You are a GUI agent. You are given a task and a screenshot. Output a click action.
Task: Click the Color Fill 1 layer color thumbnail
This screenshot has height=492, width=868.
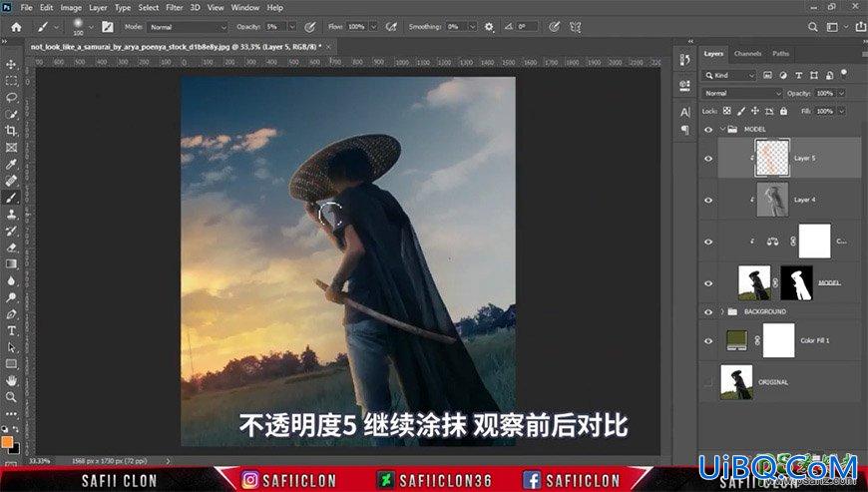coord(736,341)
